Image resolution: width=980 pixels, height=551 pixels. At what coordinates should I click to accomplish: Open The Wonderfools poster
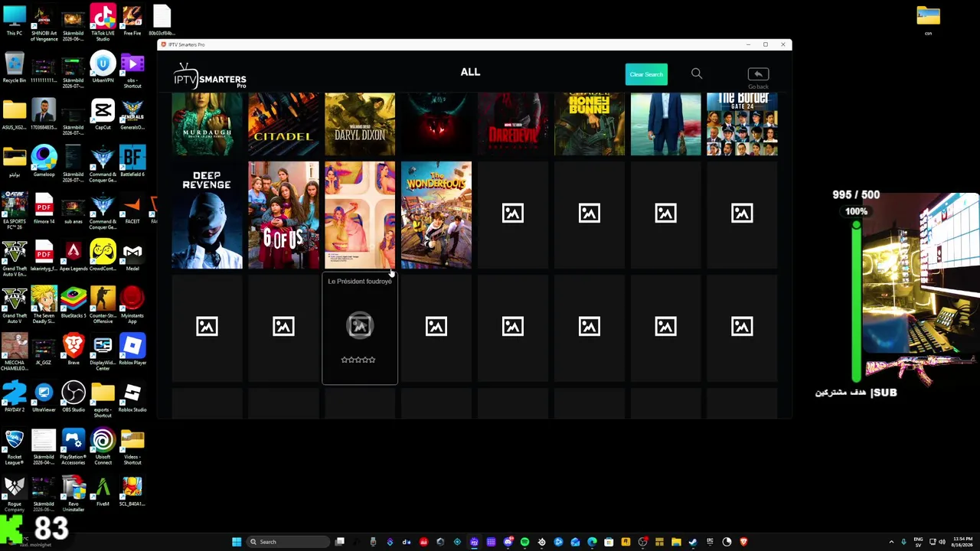[x=436, y=215]
